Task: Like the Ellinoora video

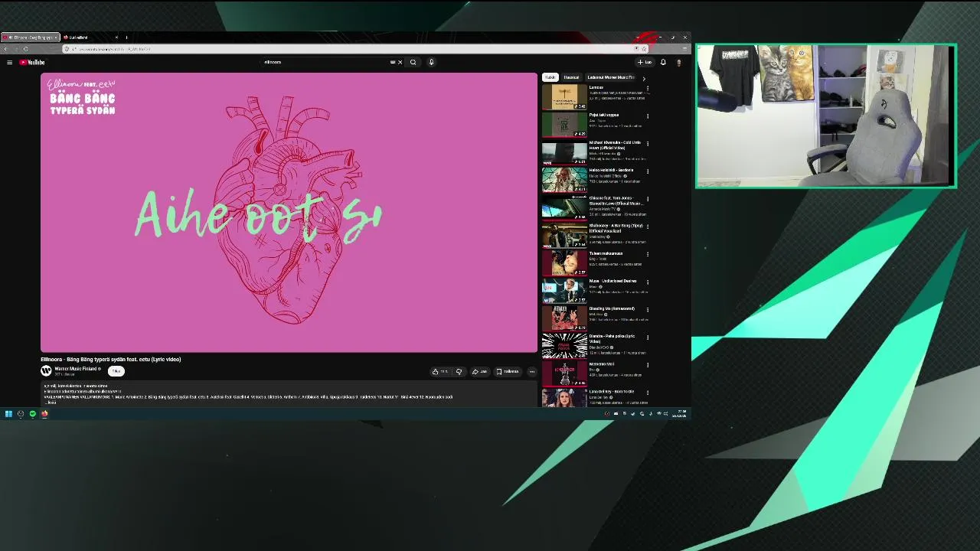Action: click(x=440, y=372)
